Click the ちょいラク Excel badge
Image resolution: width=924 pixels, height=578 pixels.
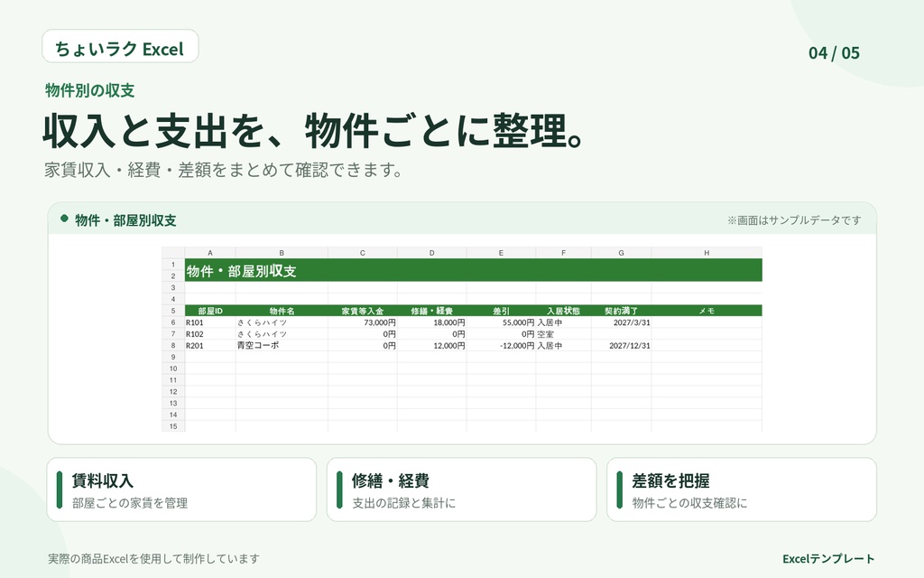(120, 47)
